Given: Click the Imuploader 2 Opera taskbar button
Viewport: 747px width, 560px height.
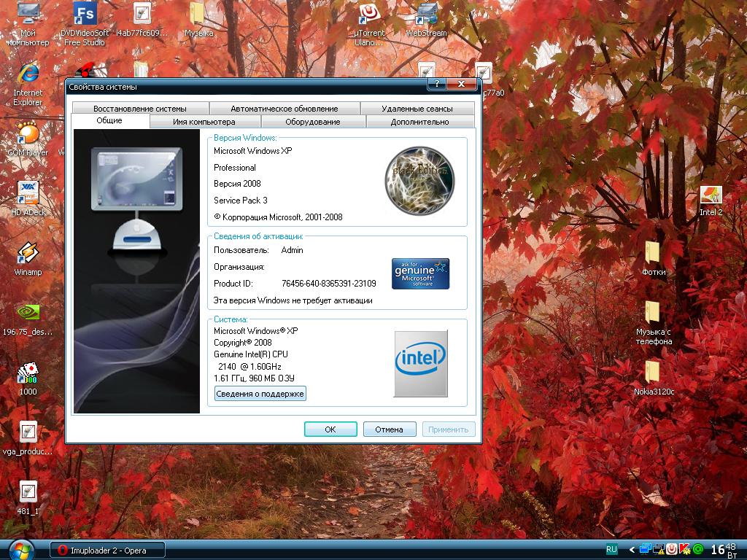Looking at the screenshot, I should [x=107, y=551].
